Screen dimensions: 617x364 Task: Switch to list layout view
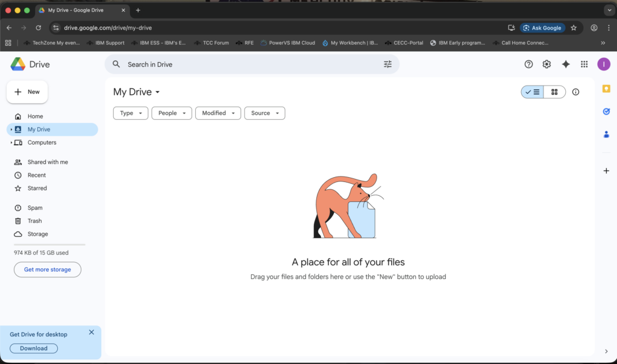click(533, 92)
